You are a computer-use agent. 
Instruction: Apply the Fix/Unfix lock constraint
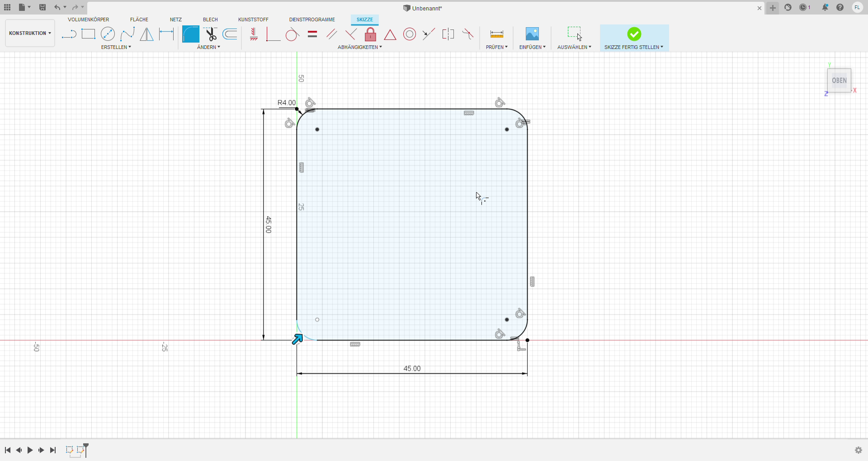(370, 34)
